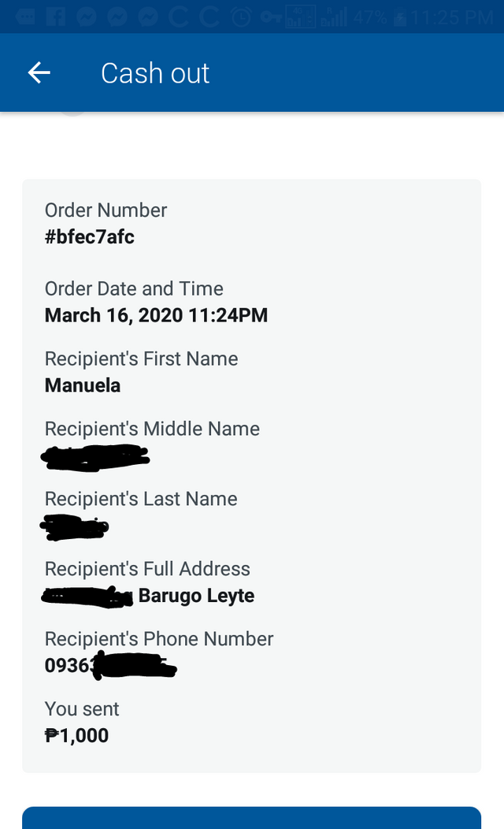The image size is (504, 829).
Task: Tap the alarm clock status icon
Action: click(243, 17)
